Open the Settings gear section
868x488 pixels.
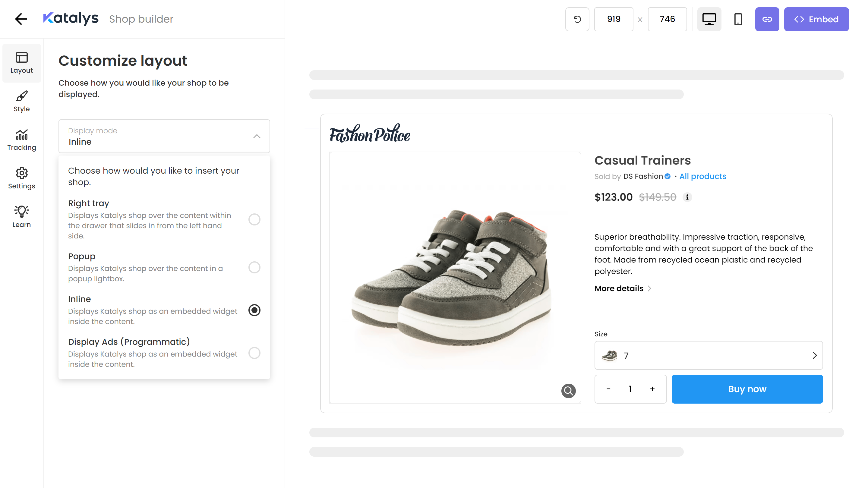pos(22,178)
